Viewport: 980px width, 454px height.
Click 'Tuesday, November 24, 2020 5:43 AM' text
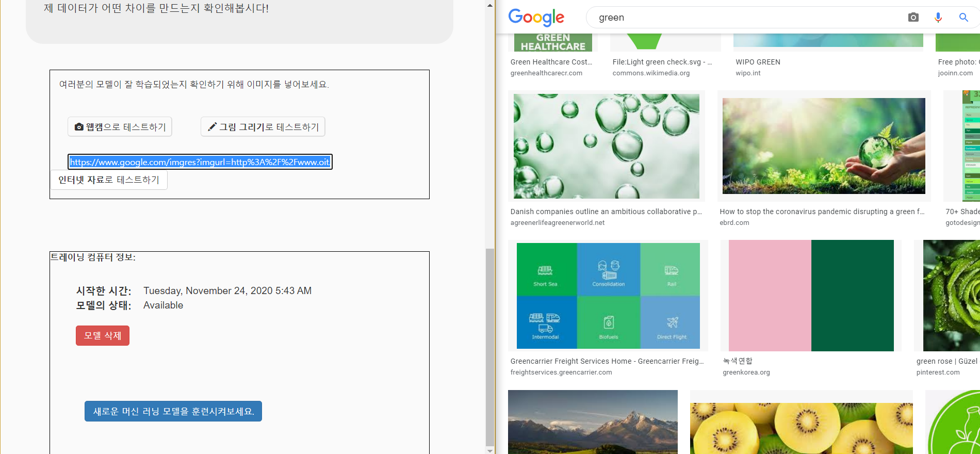click(x=227, y=290)
